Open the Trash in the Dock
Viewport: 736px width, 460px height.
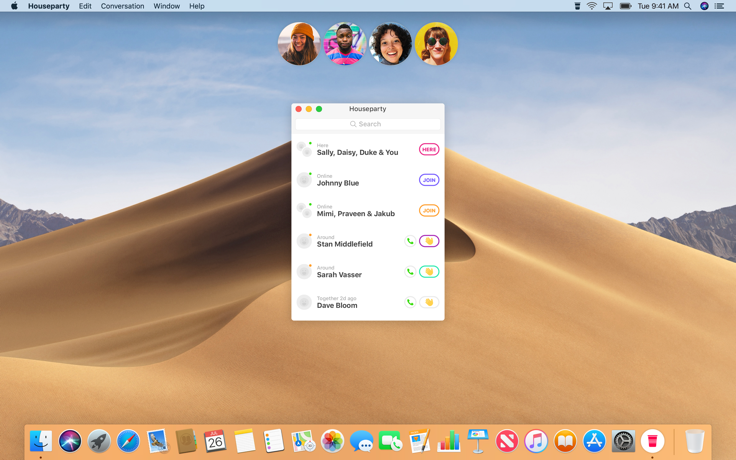pos(695,441)
